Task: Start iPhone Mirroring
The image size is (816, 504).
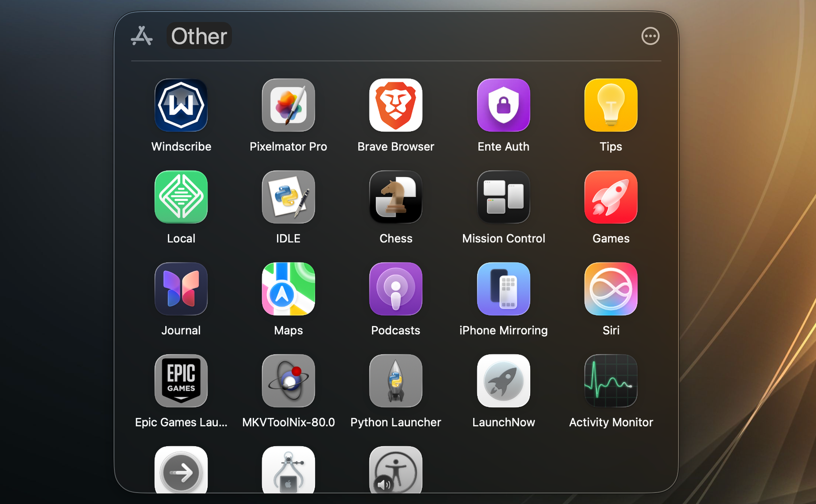Action: pyautogui.click(x=503, y=289)
